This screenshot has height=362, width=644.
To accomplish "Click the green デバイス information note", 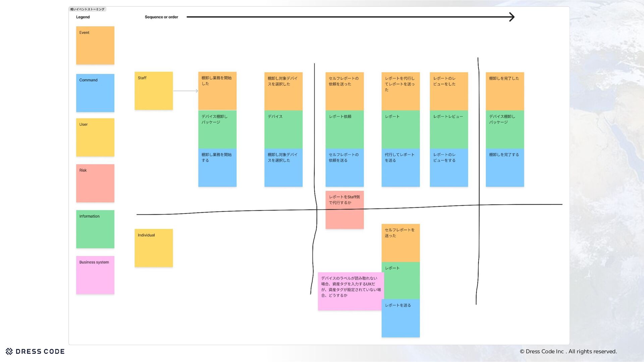I will [283, 129].
